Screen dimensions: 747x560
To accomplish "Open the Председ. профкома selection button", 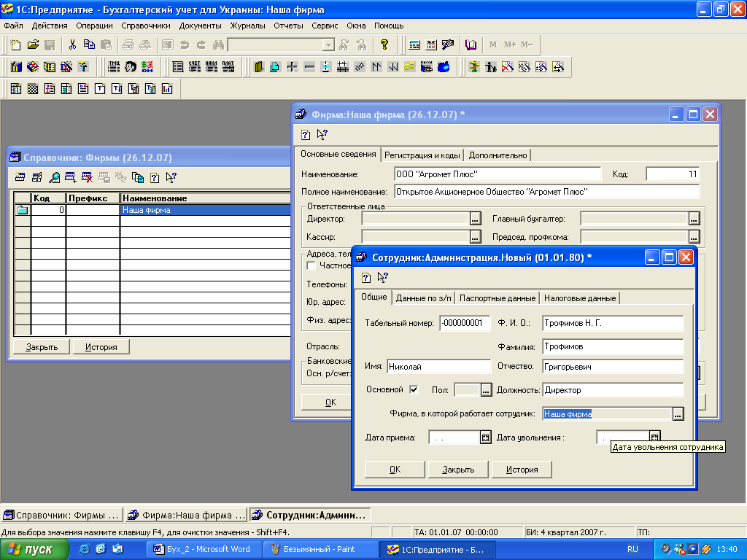I will point(694,236).
